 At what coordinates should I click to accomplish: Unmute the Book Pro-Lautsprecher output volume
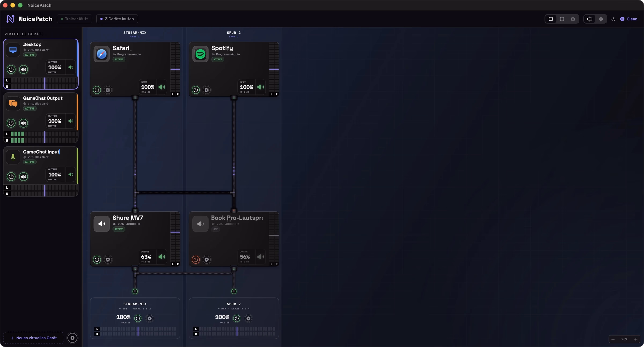click(x=261, y=257)
